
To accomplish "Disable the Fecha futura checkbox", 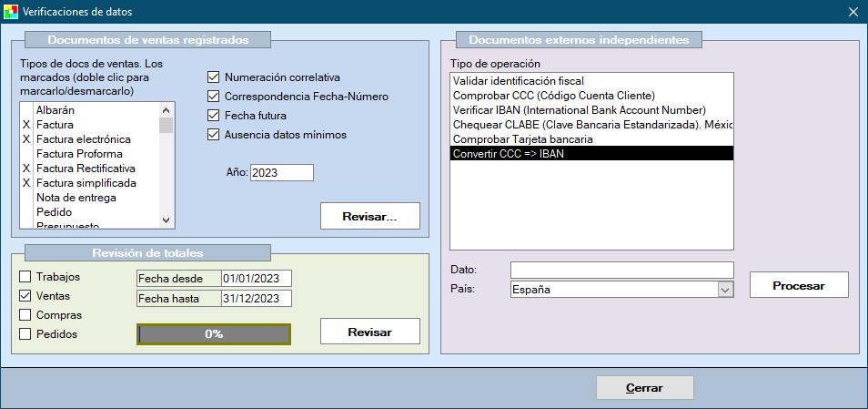I will [214, 116].
